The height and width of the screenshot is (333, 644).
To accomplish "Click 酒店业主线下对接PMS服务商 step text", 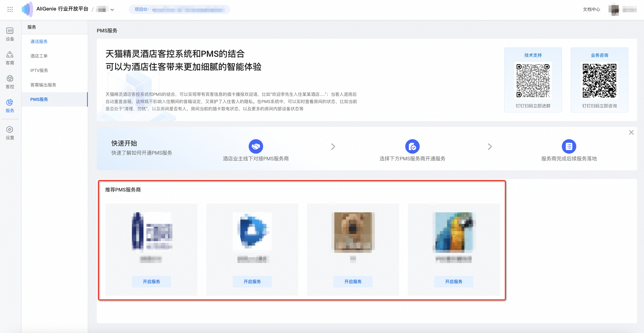I will pyautogui.click(x=256, y=159).
